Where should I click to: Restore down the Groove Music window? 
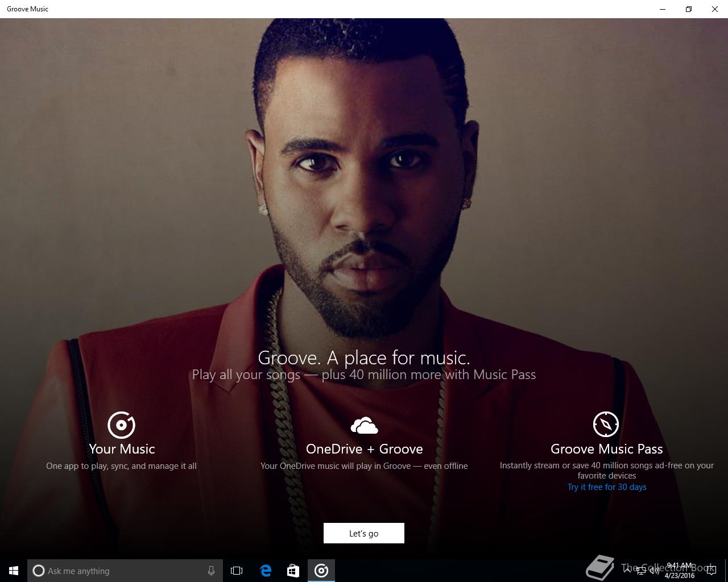[x=689, y=9]
